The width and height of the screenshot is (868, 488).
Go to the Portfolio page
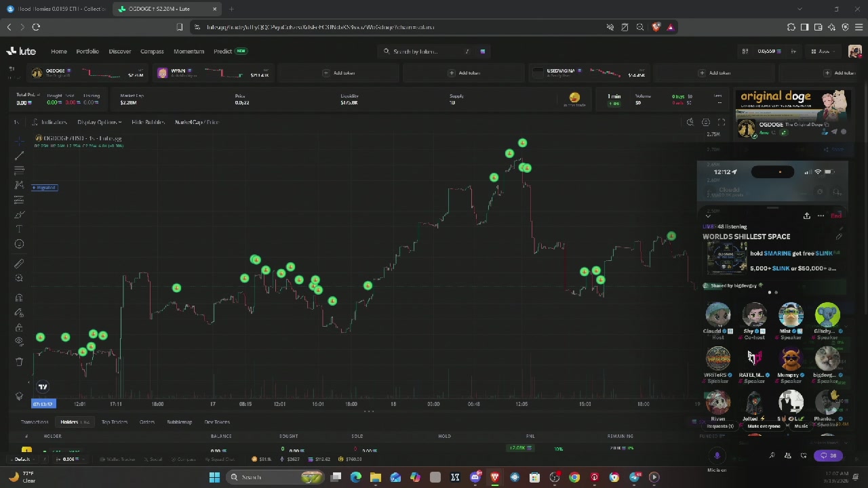point(87,52)
